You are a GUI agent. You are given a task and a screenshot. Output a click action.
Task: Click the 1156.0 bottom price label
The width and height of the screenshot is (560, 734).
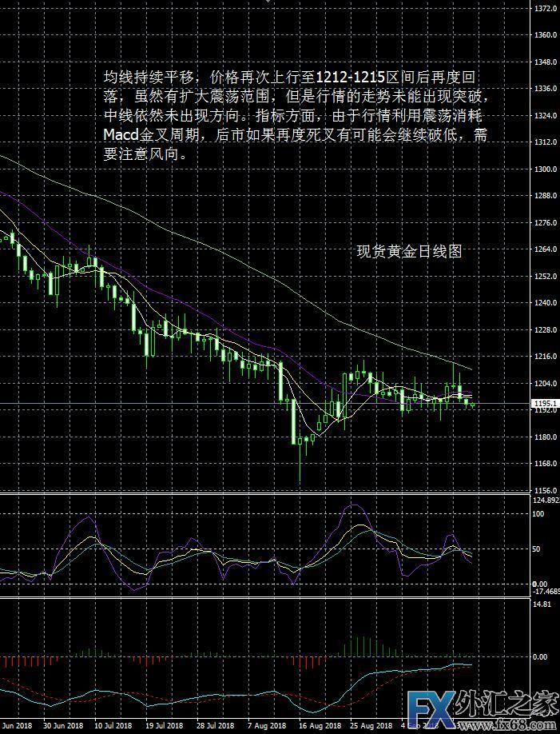[x=545, y=491]
